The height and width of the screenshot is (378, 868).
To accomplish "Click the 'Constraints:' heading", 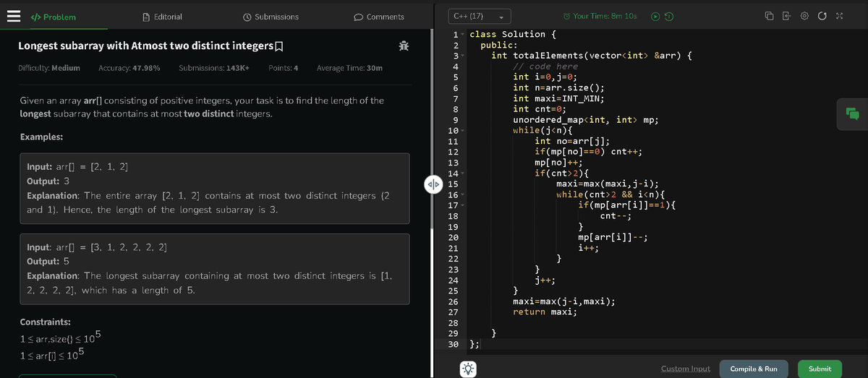I will [x=45, y=322].
